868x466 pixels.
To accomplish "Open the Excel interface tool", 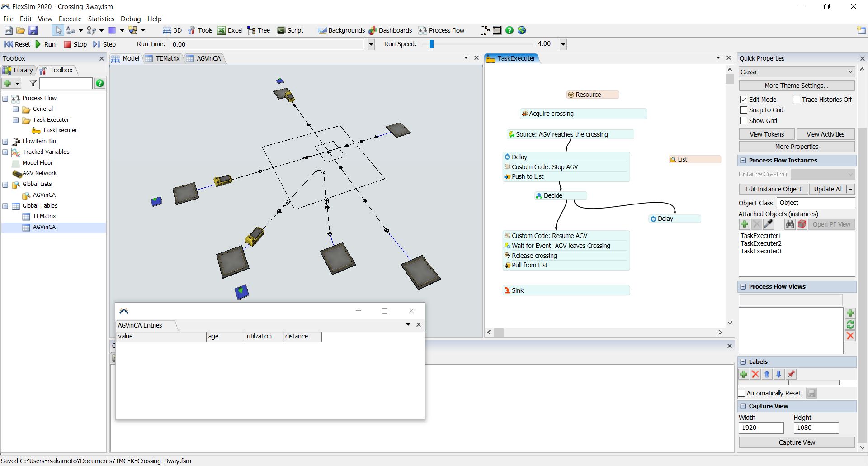I will [x=230, y=30].
